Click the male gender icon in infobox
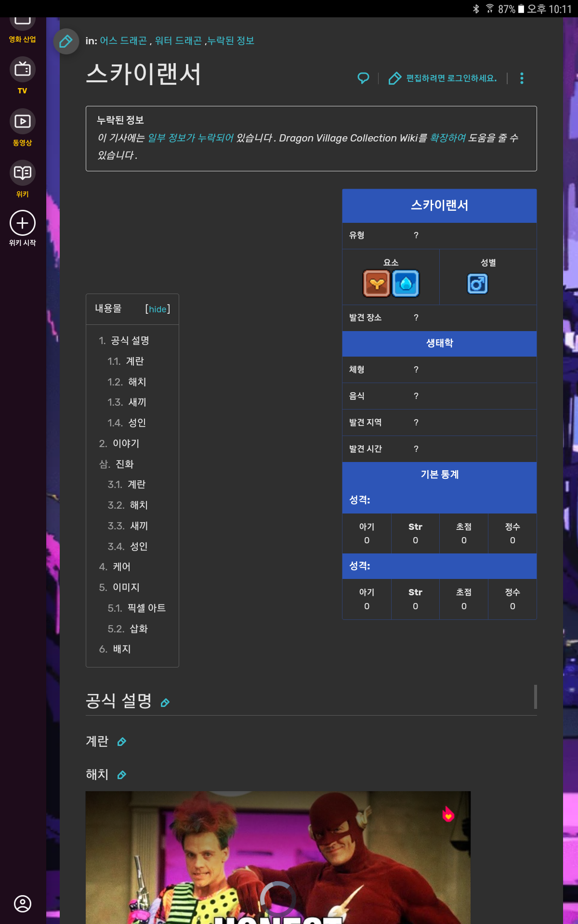Image resolution: width=578 pixels, height=924 pixels. pos(477,283)
